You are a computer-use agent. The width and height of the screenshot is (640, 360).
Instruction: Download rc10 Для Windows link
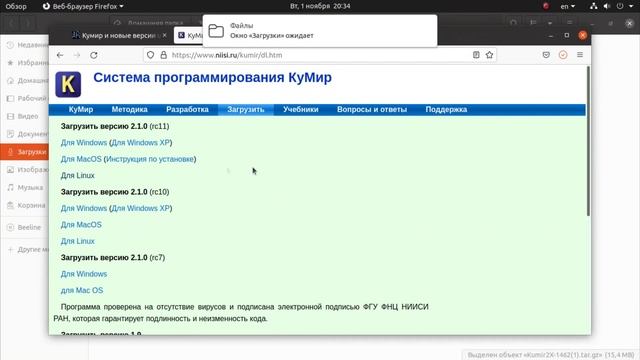pyautogui.click(x=84, y=208)
